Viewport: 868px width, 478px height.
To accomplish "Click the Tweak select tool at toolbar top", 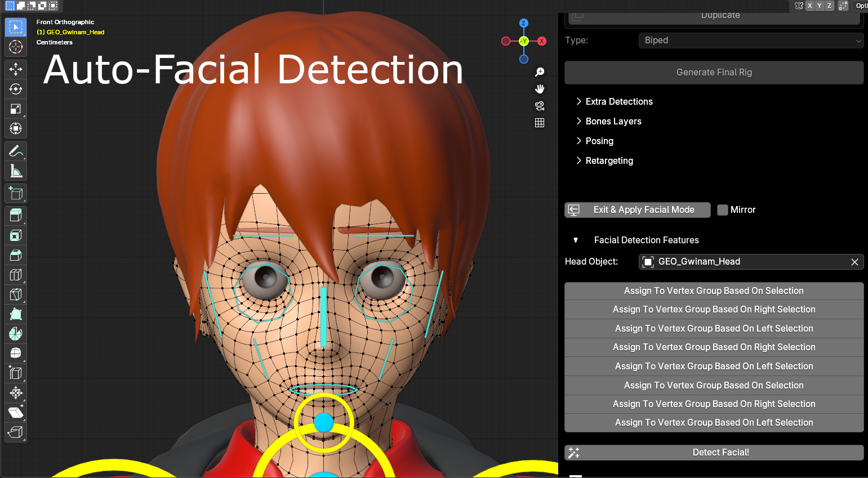I will coord(16,27).
